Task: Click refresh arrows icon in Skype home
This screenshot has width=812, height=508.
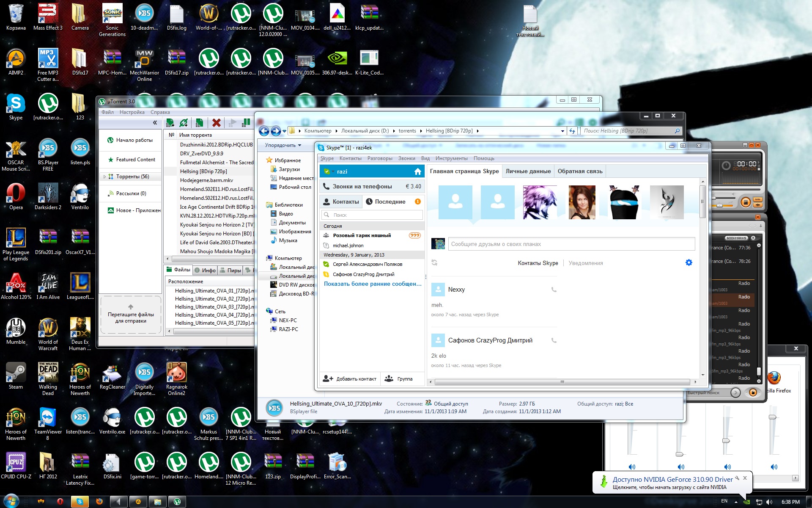Action: point(434,262)
